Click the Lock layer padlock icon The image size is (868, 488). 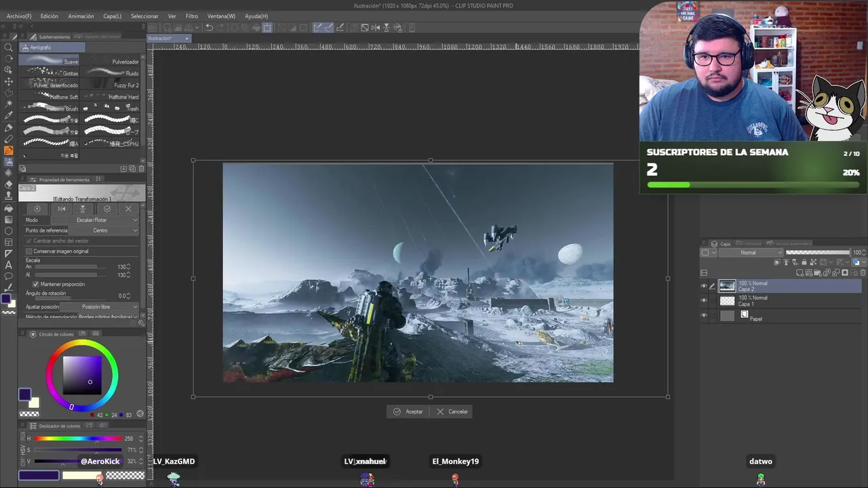coord(804,262)
